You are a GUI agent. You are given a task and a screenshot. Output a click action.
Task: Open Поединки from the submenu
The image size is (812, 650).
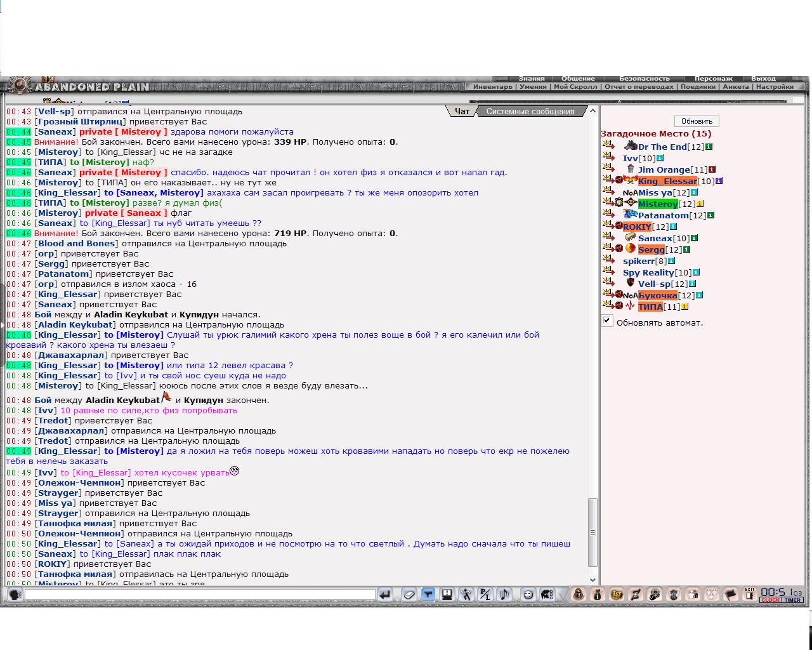[x=698, y=87]
